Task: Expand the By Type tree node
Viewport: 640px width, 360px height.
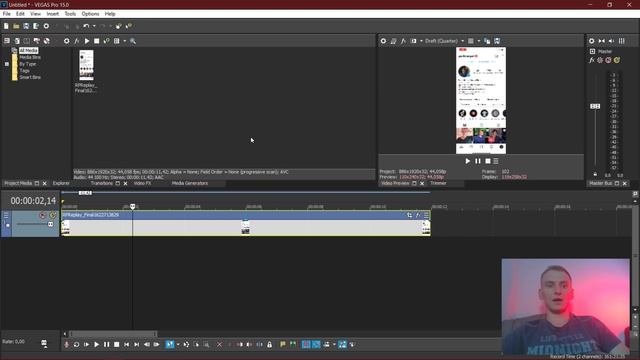Action: [x=7, y=64]
